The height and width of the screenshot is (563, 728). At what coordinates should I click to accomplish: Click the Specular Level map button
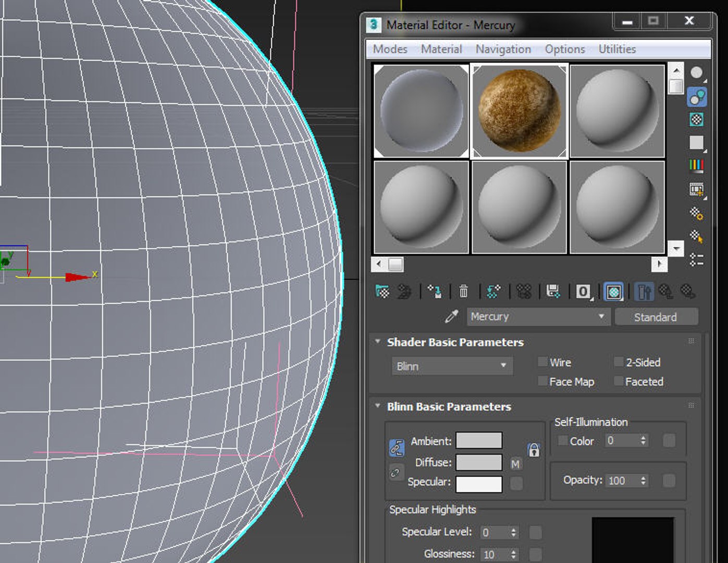(535, 532)
